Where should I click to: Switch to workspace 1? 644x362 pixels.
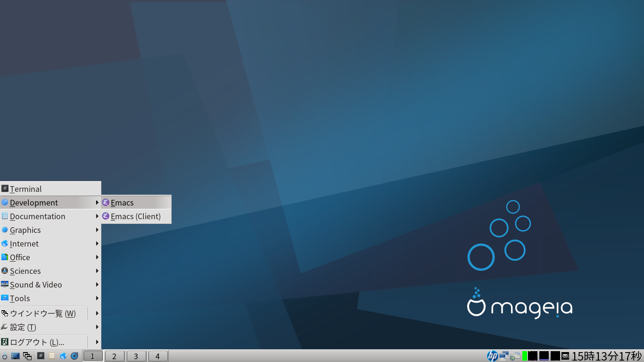[93, 356]
